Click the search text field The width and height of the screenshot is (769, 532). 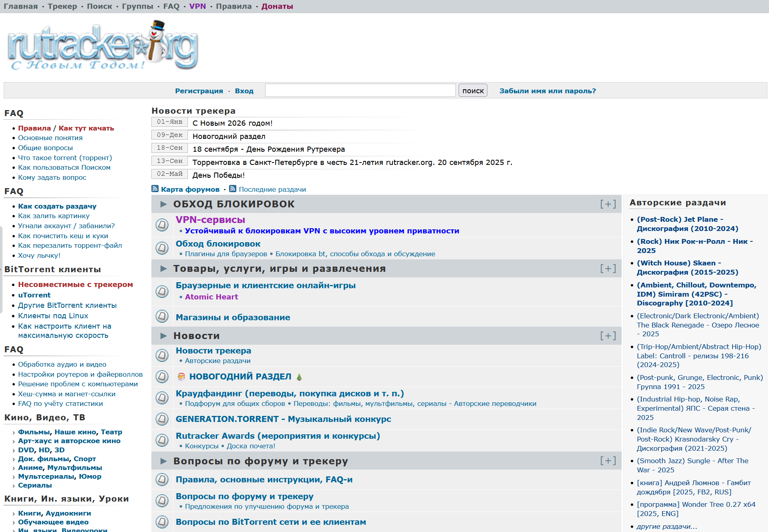pos(360,90)
